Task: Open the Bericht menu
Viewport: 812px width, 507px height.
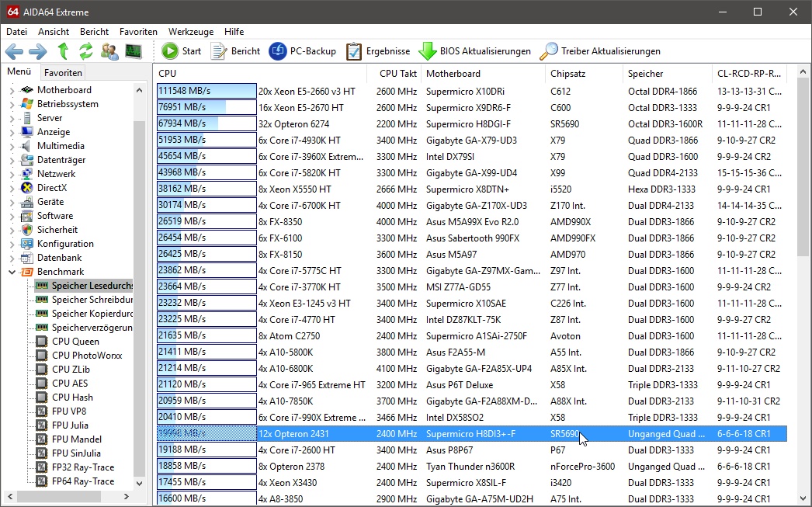Action: 94,32
